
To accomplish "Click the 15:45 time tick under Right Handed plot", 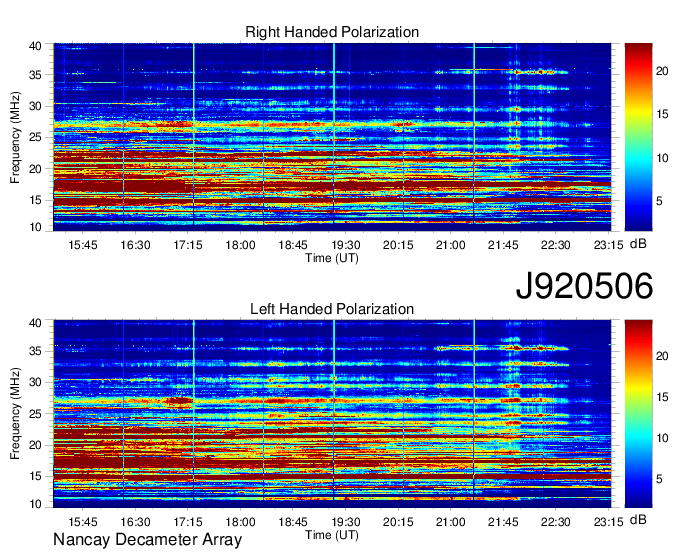I will click(82, 245).
